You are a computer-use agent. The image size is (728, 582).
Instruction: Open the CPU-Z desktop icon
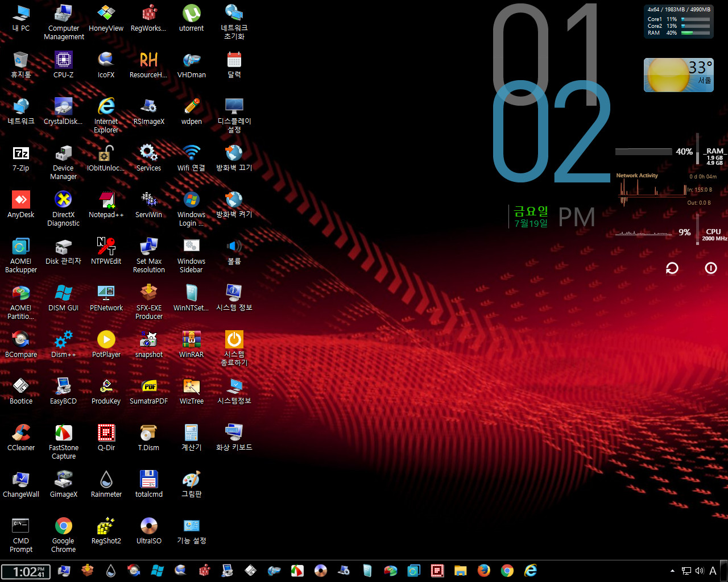pyautogui.click(x=63, y=65)
